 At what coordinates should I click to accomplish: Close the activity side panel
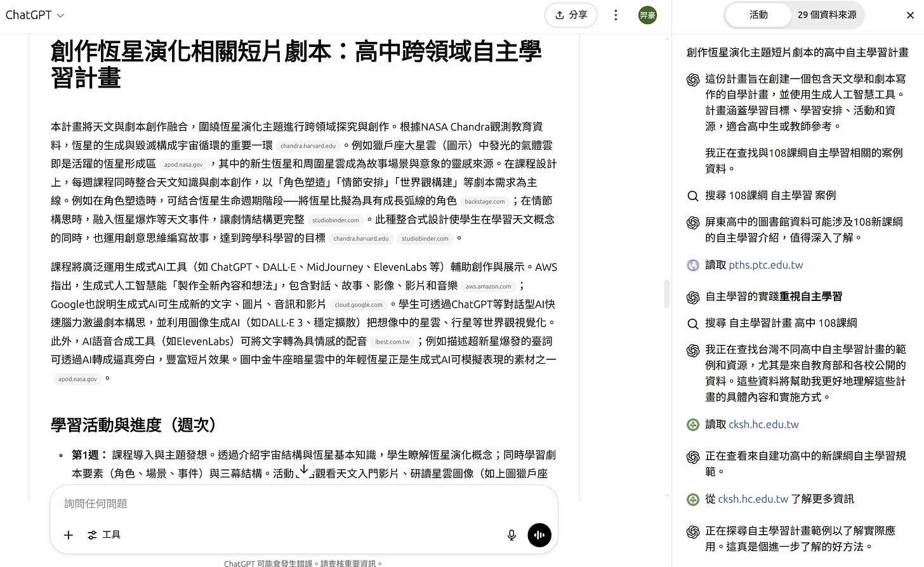910,15
